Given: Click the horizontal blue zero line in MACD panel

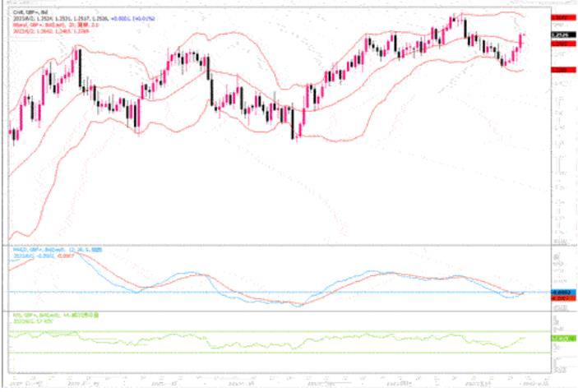Looking at the screenshot, I should click(x=247, y=292).
